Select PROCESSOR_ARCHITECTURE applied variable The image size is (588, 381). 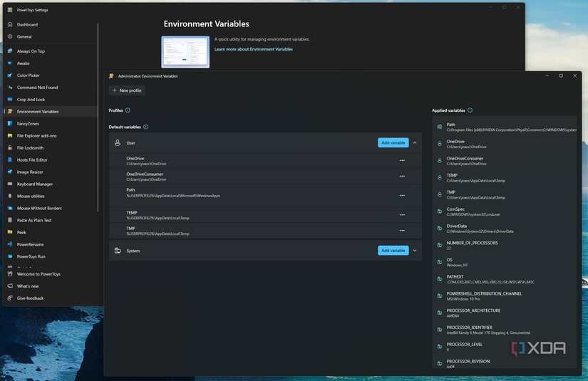pos(505,313)
